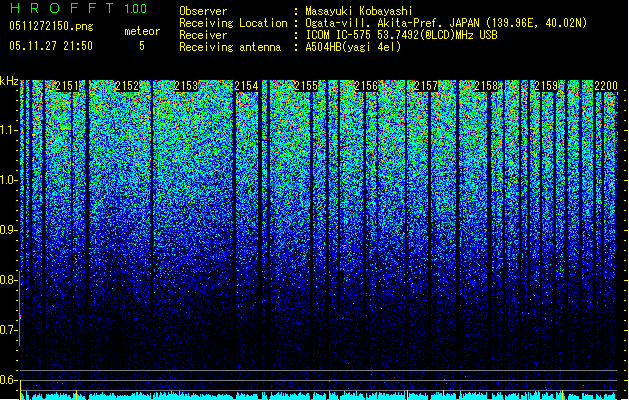
Task: Click the Observer field label
Action: point(203,11)
